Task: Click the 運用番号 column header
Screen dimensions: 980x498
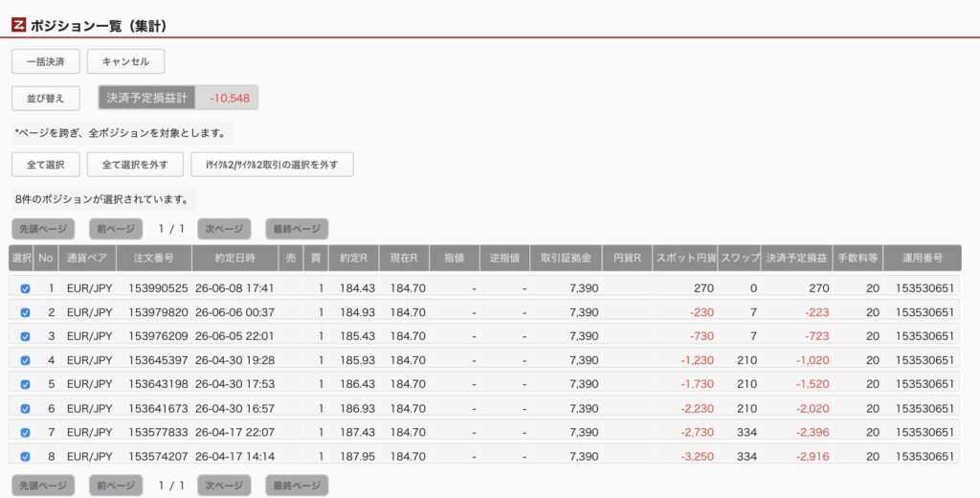Action: click(x=923, y=258)
